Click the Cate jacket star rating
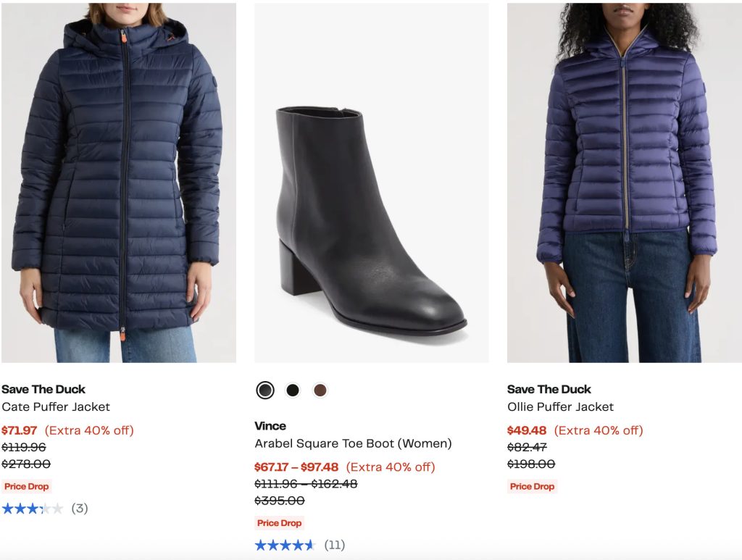The image size is (742, 560). [x=33, y=509]
